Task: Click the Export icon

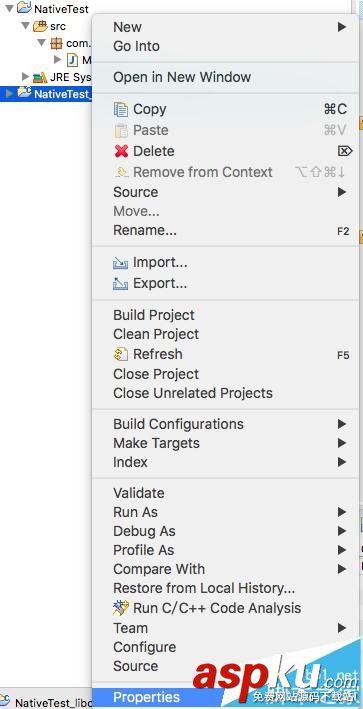Action: pyautogui.click(x=120, y=284)
